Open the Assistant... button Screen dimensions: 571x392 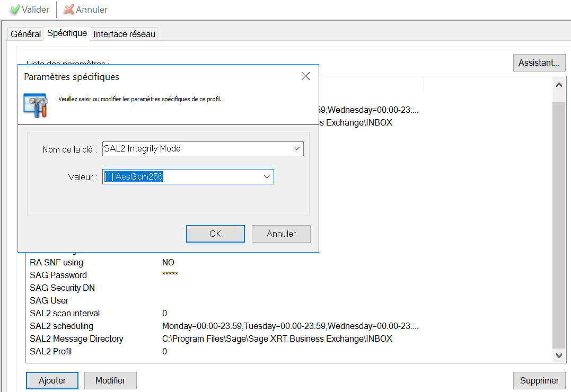(x=539, y=63)
